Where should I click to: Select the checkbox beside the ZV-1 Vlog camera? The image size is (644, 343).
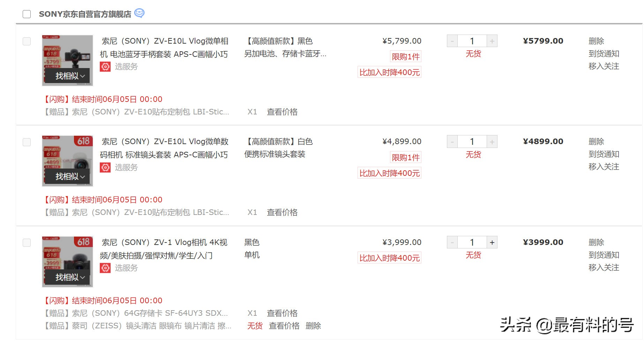click(27, 243)
